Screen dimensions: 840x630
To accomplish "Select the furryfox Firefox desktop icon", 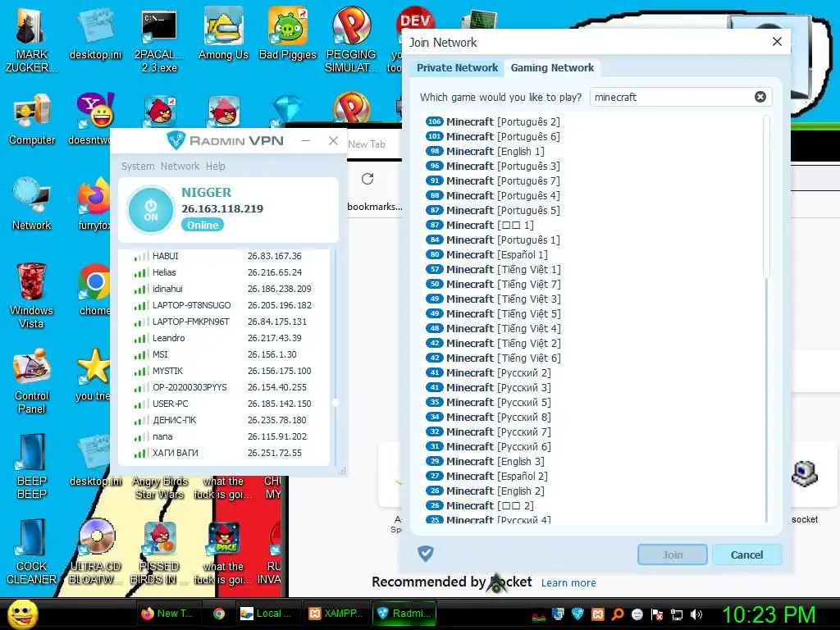I will [x=94, y=204].
